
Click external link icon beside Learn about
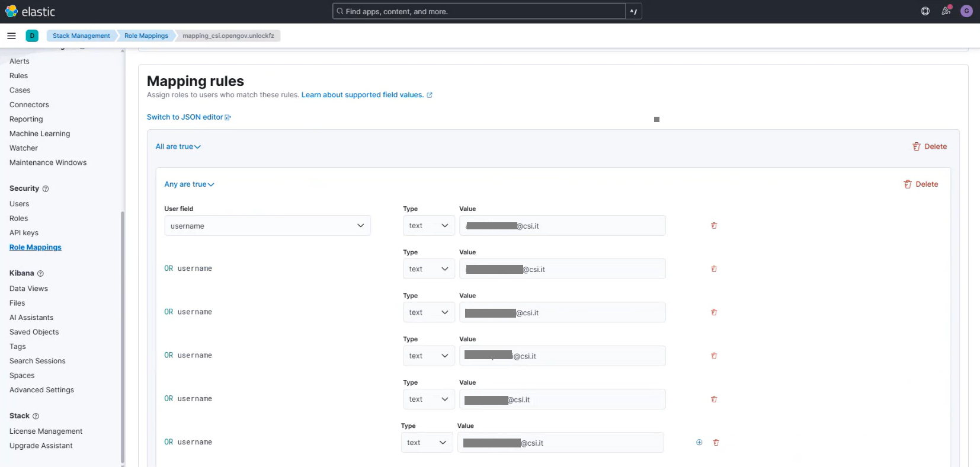(430, 95)
